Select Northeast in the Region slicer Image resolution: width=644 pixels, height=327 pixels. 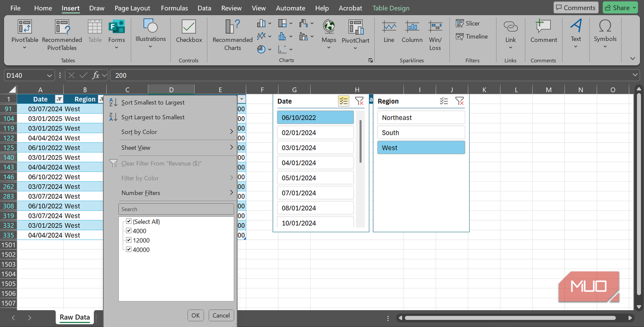click(421, 118)
